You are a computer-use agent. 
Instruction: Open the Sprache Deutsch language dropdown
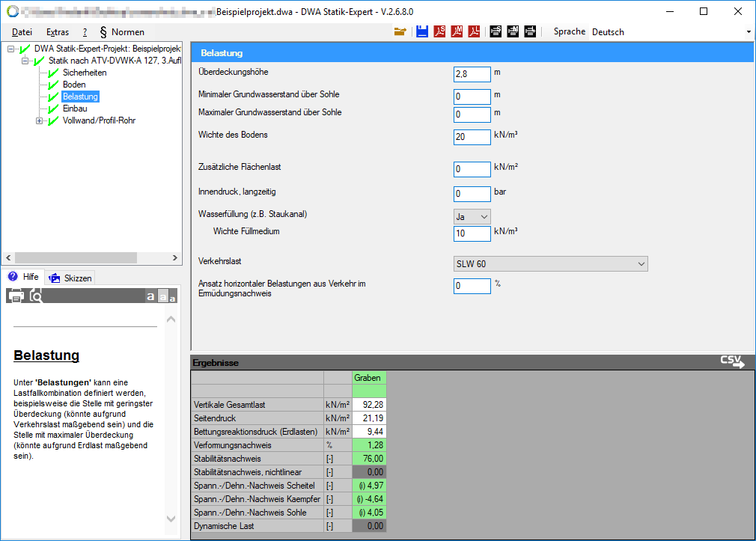(671, 32)
